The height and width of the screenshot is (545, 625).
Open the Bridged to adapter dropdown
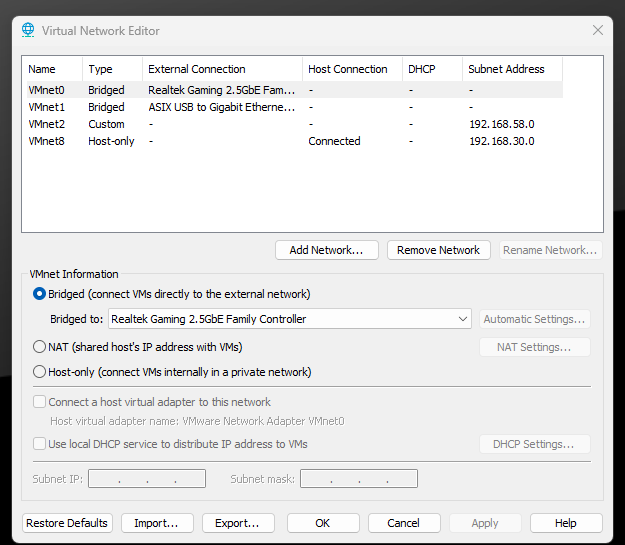[290, 319]
